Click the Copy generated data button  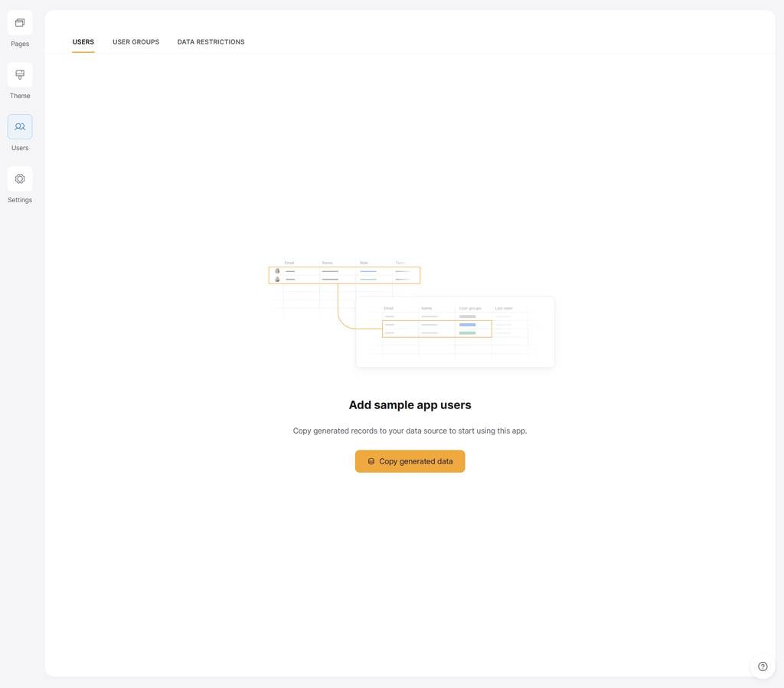(x=410, y=461)
